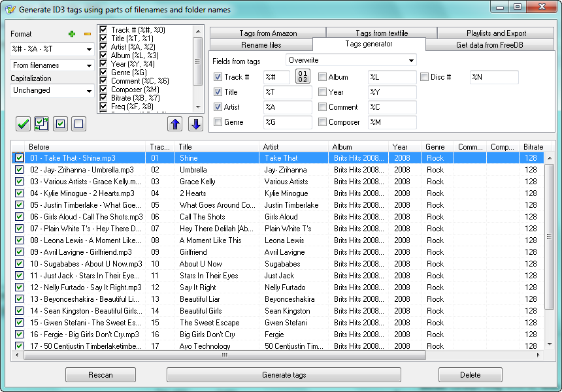Enable the Genre field checkbox
562x392 pixels.
[218, 122]
